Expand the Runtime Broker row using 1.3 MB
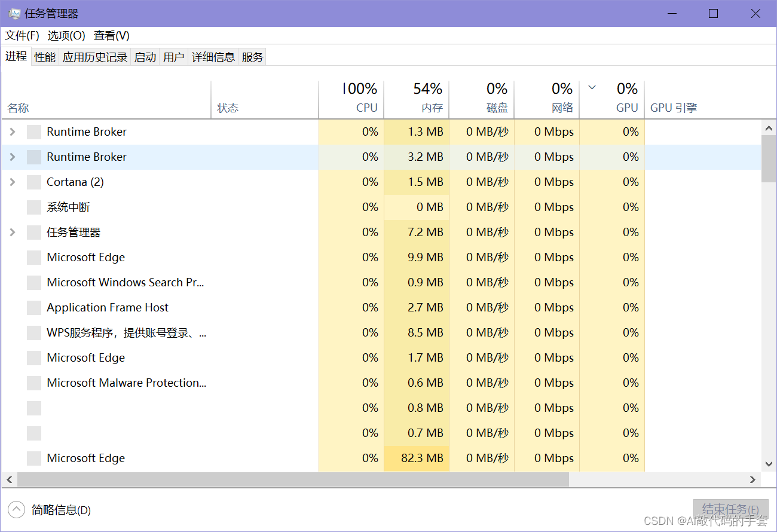Image resolution: width=777 pixels, height=532 pixels. [13, 132]
